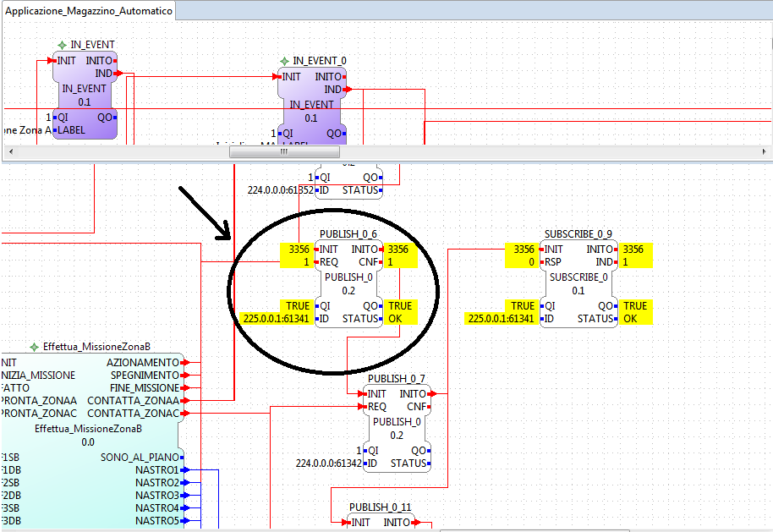
Task: Switch to the Applicazione_Magazzino_Automatico tab
Action: (89, 11)
